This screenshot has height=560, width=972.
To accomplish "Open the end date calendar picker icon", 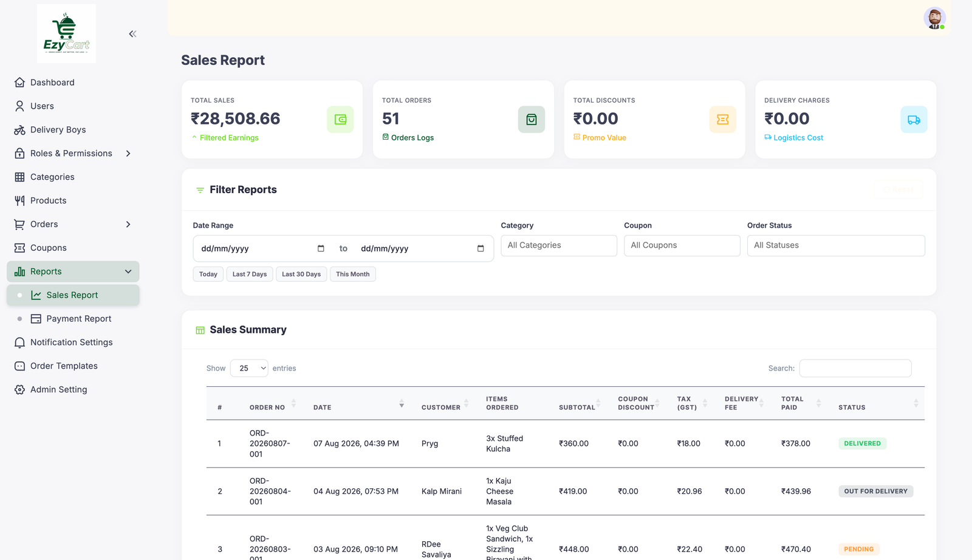I will [481, 248].
